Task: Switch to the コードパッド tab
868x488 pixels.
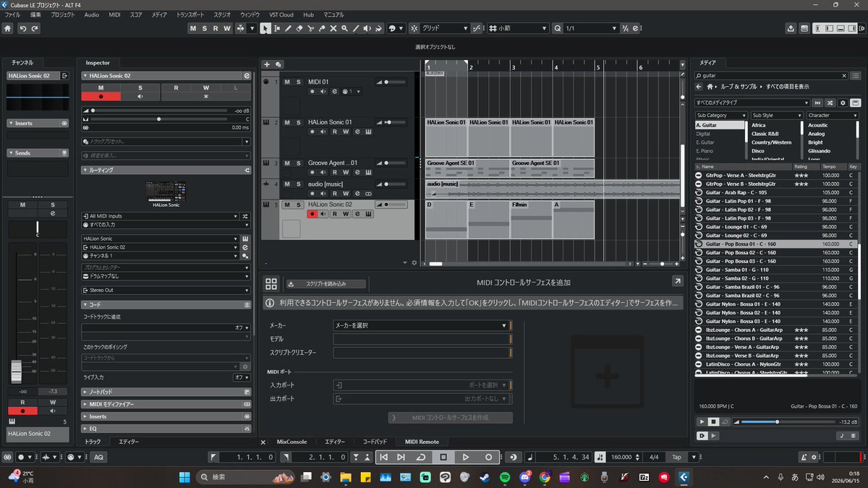Action: point(375,442)
